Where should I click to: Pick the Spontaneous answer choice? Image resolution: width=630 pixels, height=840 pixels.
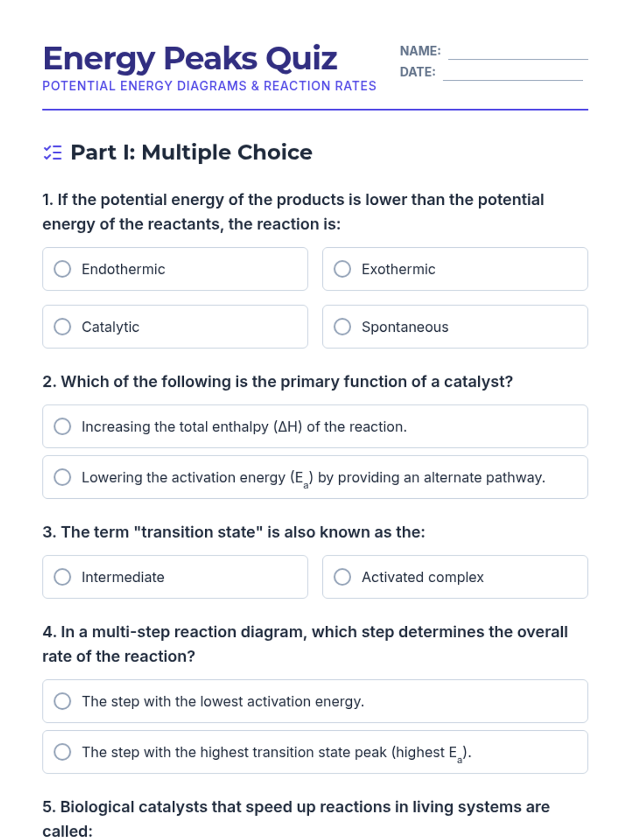pos(342,327)
